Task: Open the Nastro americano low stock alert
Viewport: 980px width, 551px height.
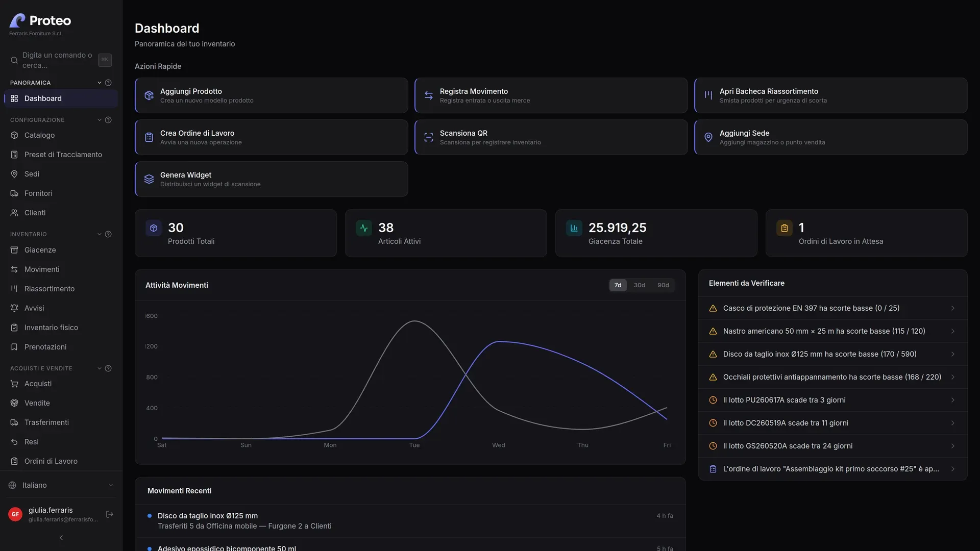Action: click(x=833, y=331)
